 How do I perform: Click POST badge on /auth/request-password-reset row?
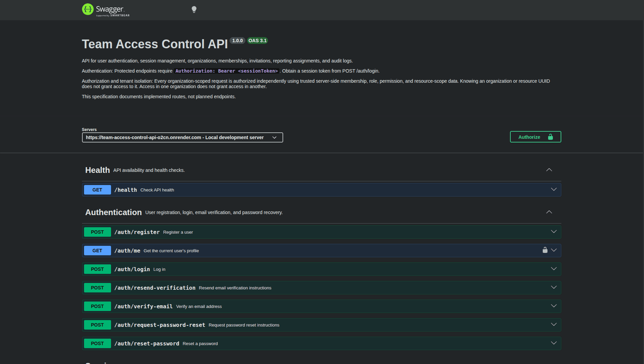click(97, 325)
